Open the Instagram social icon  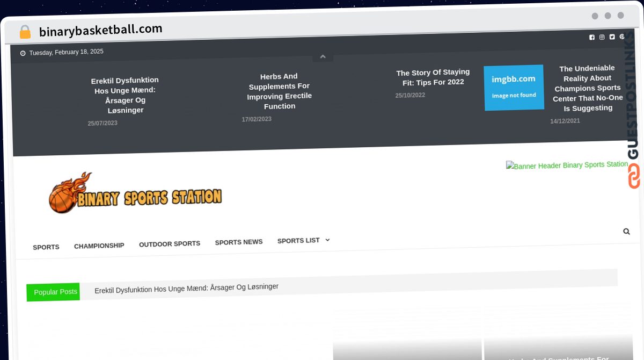point(602,37)
